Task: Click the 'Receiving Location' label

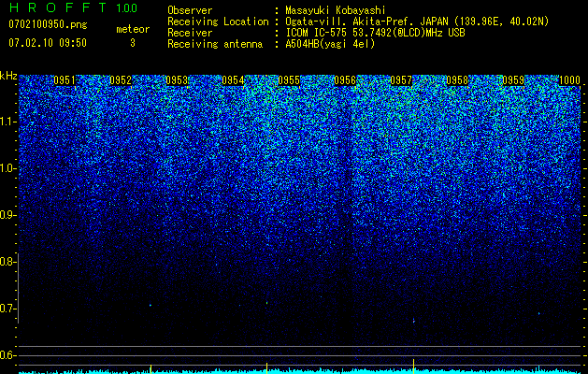Action: click(218, 22)
